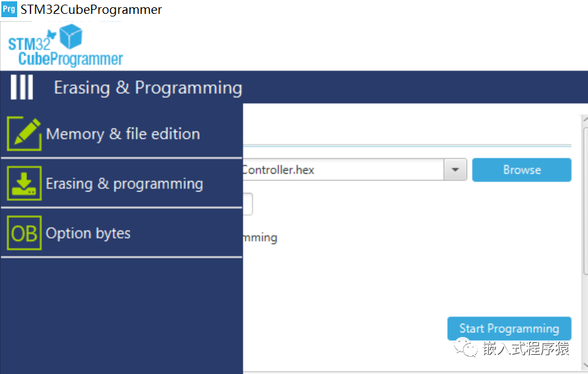Viewport: 588px width, 374px height.
Task: Open the file path dropdown arrow
Action: (x=455, y=170)
